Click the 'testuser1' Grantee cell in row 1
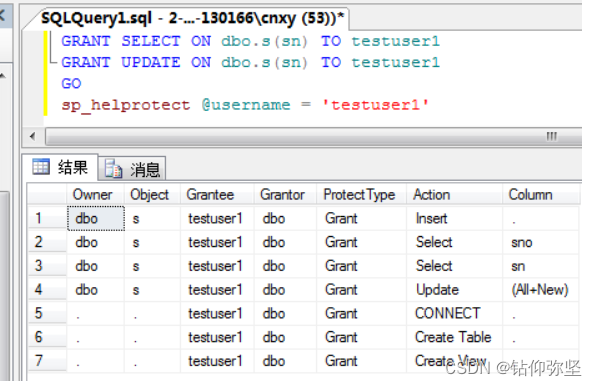597x386 pixels. [x=217, y=219]
